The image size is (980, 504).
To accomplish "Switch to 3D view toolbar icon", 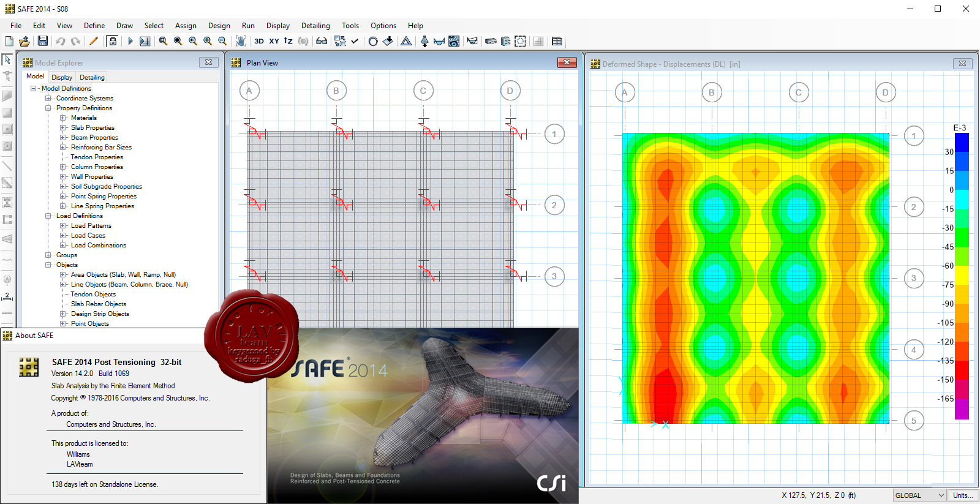I will [259, 41].
